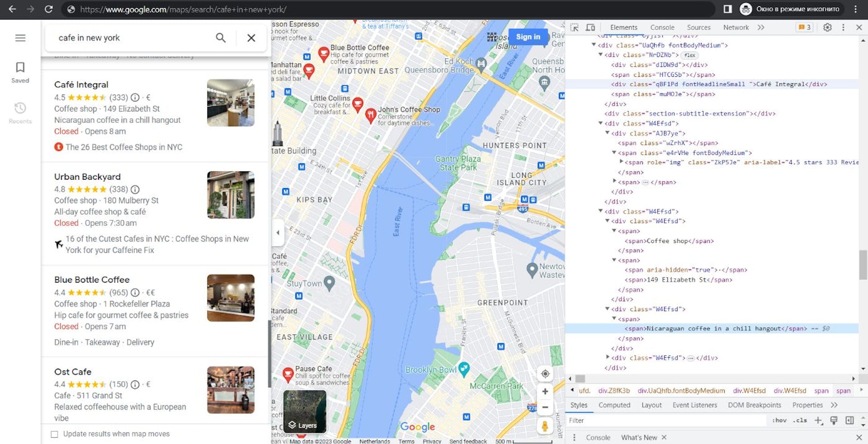Switch to the Console tab in DevTools
Viewport: 868px width, 444px height.
click(x=662, y=27)
